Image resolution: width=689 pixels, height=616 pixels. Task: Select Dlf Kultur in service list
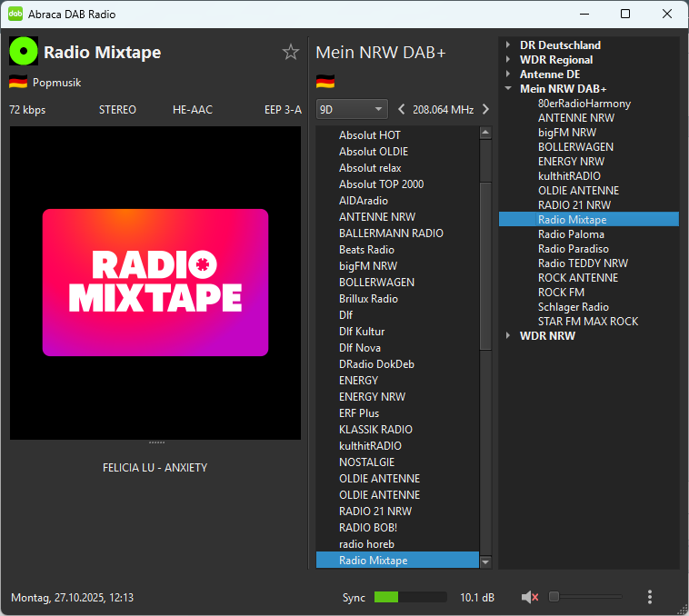click(362, 332)
